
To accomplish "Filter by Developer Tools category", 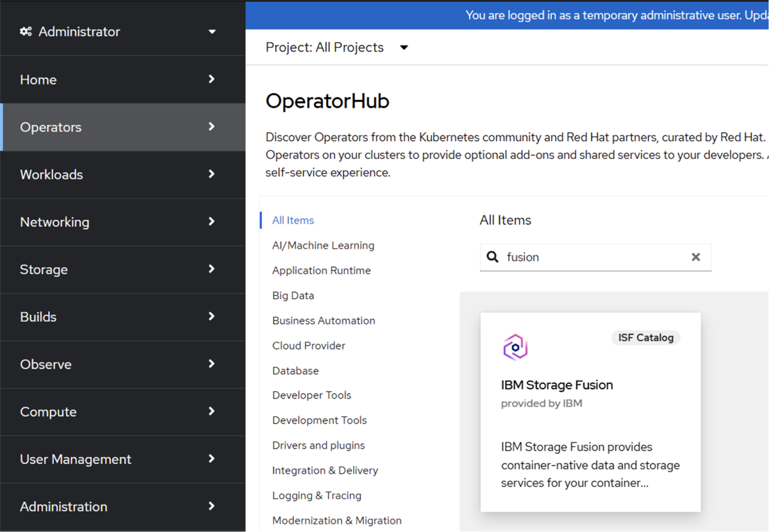I will click(x=311, y=395).
